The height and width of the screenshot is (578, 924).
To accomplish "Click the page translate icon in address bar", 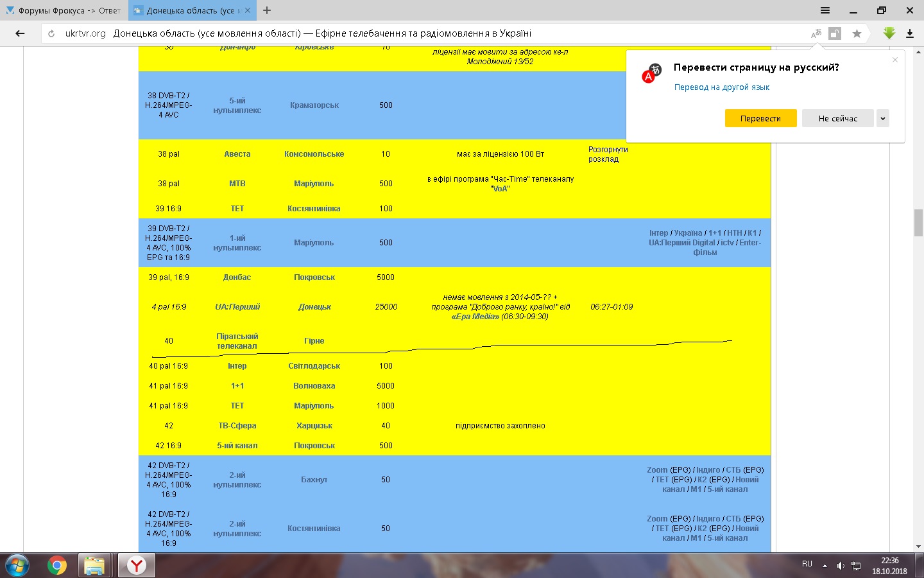I will 816,33.
